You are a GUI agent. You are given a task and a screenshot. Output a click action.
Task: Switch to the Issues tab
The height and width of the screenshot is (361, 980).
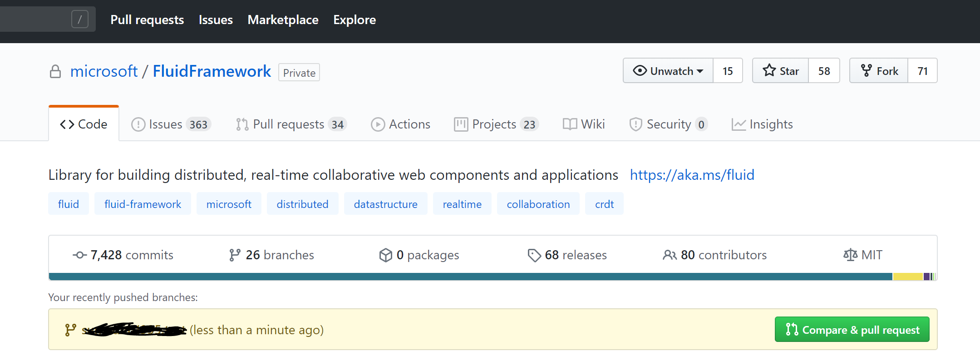(171, 124)
